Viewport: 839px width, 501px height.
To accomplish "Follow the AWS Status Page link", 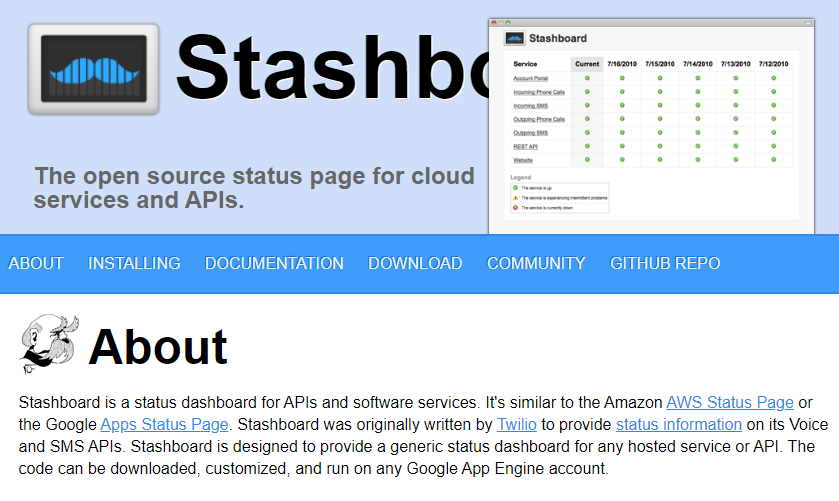I will [x=730, y=403].
